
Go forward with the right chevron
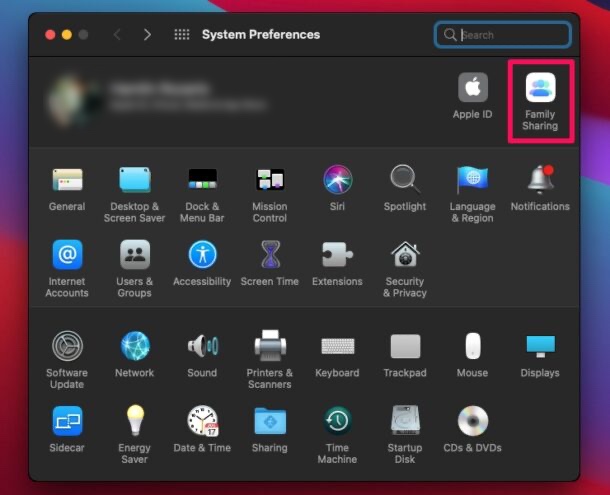click(x=147, y=35)
